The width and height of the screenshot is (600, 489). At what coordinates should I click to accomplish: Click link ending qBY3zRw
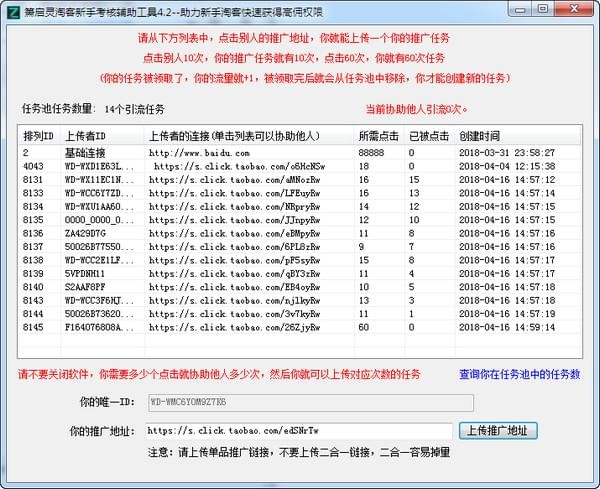coord(235,274)
